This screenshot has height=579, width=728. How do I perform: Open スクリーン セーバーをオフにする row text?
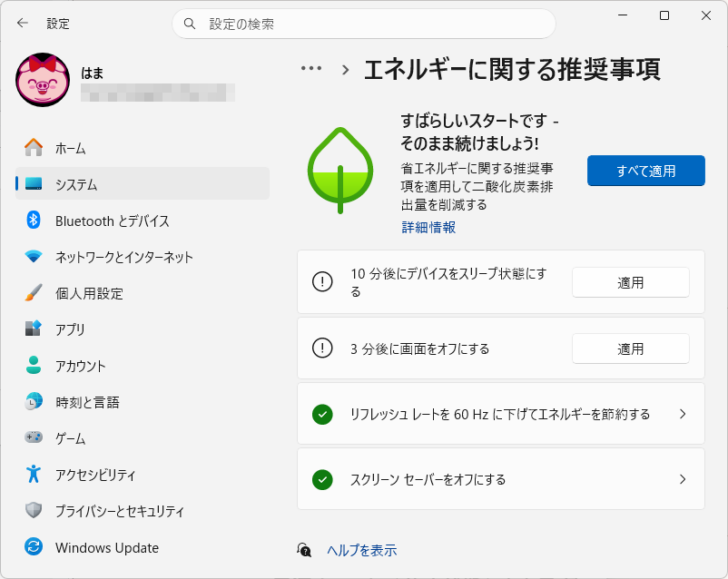click(428, 479)
